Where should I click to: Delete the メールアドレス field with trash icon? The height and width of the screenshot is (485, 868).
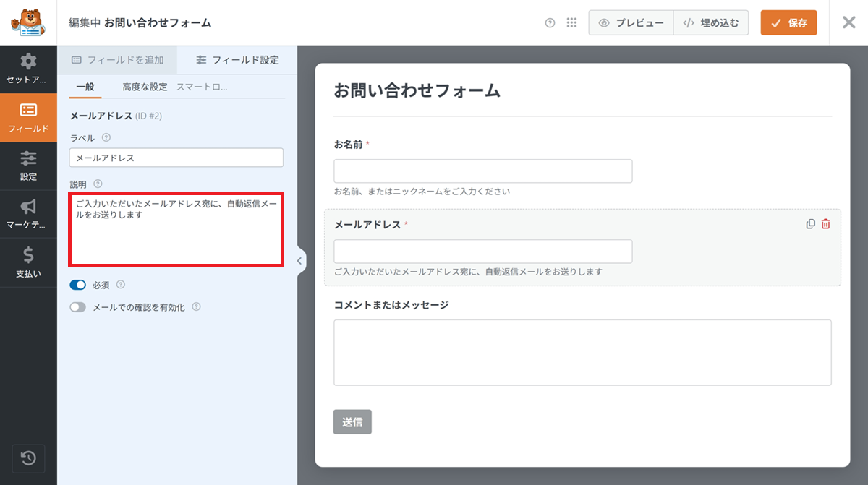tap(826, 224)
